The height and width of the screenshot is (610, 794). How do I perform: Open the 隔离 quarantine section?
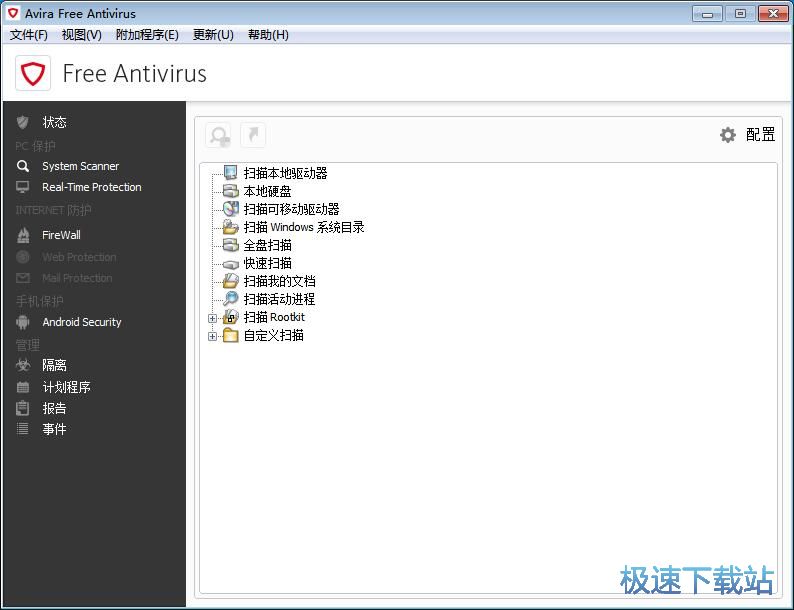[54, 365]
